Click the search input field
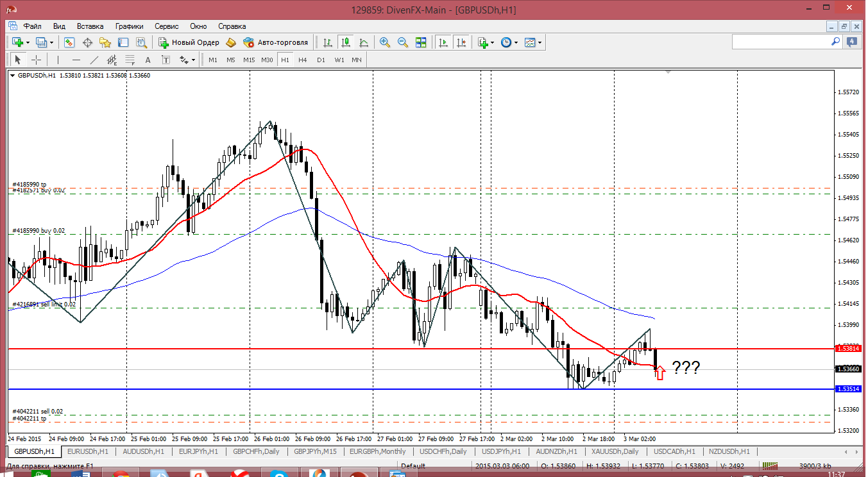This screenshot has height=477, width=868. [x=781, y=42]
